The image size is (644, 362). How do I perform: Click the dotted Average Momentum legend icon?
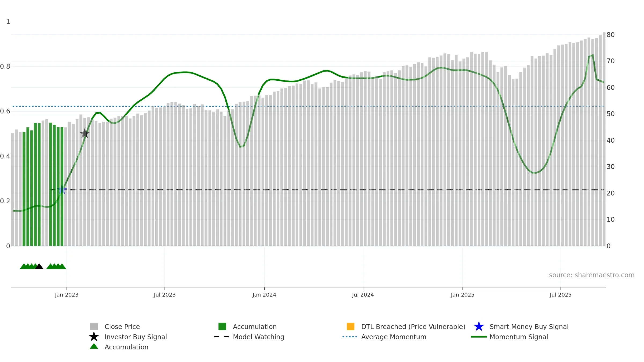tap(350, 337)
